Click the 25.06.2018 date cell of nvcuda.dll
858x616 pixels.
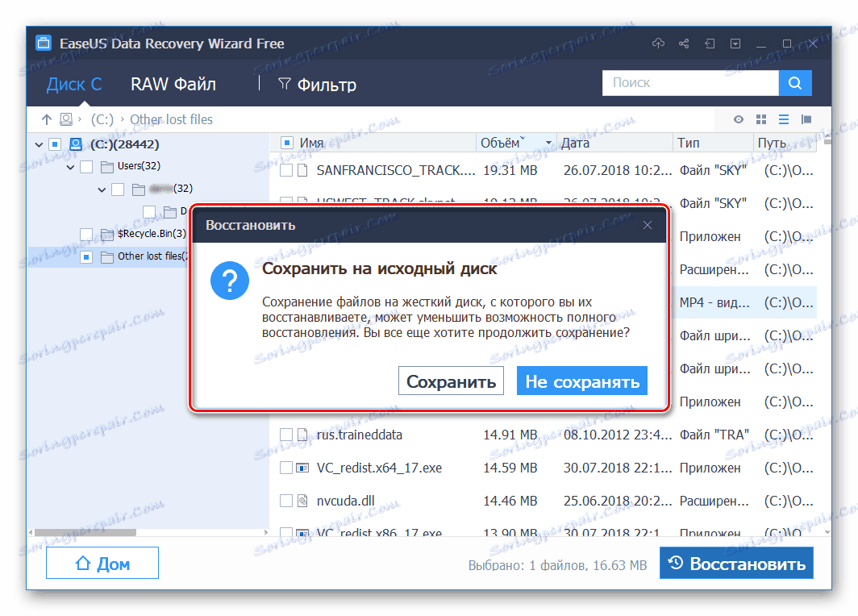click(x=618, y=501)
